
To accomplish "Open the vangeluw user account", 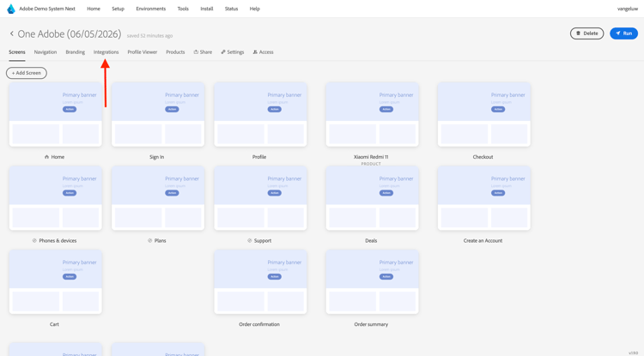I will pyautogui.click(x=628, y=9).
